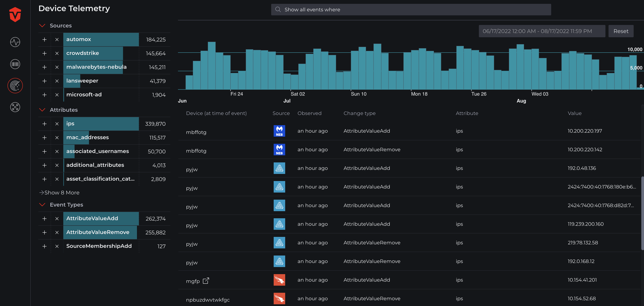Open external link icon beside mgfp
Image resolution: width=644 pixels, height=306 pixels.
click(206, 281)
